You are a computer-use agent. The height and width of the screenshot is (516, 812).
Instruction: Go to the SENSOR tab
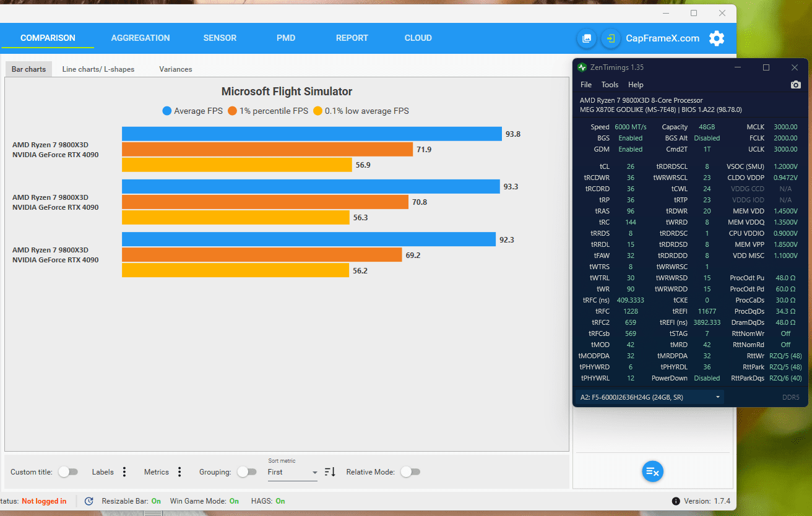click(220, 38)
